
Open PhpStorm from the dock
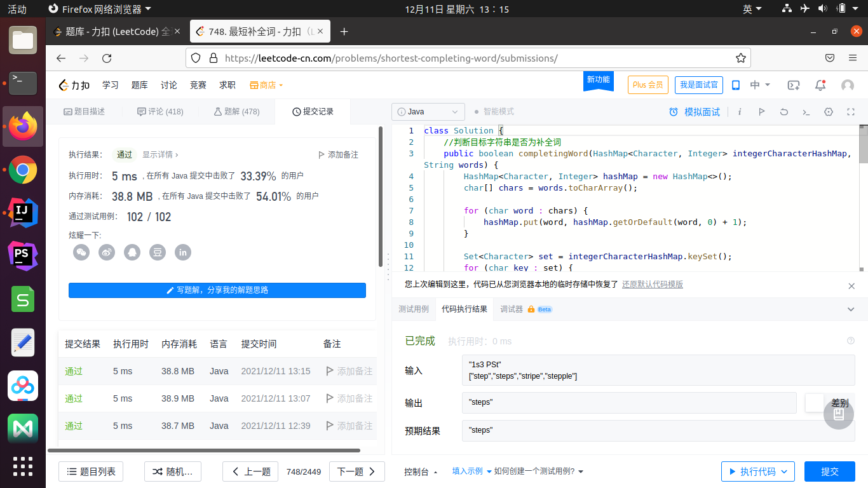(x=23, y=256)
